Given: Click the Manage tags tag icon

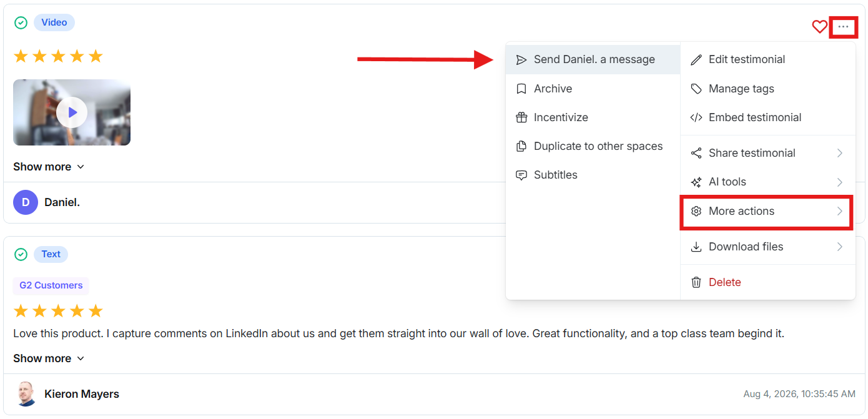Looking at the screenshot, I should point(696,89).
